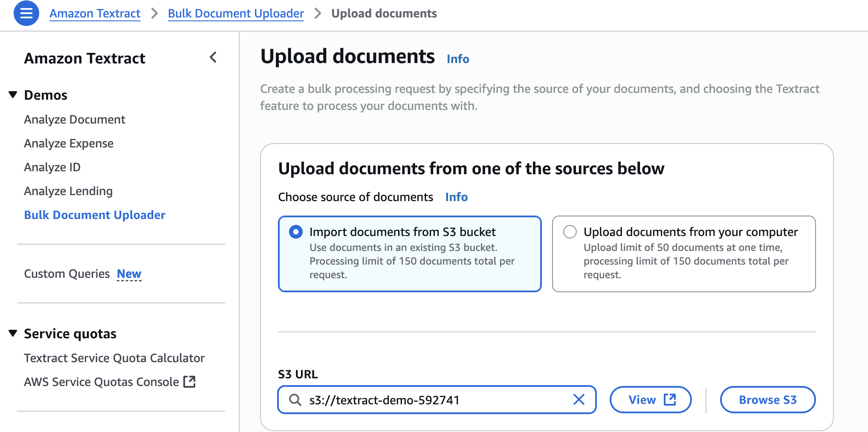Click Bulk Document Uploader breadcrumb link

pos(236,13)
